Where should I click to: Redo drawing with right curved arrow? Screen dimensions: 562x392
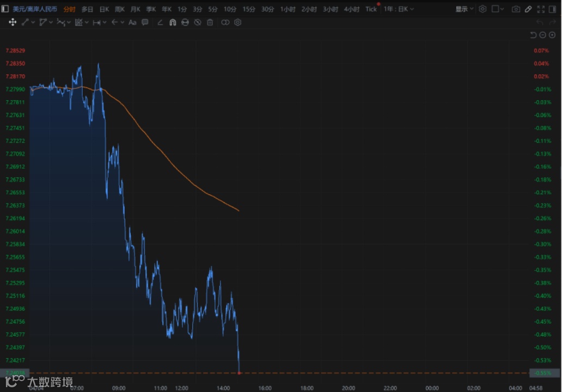[x=552, y=22]
